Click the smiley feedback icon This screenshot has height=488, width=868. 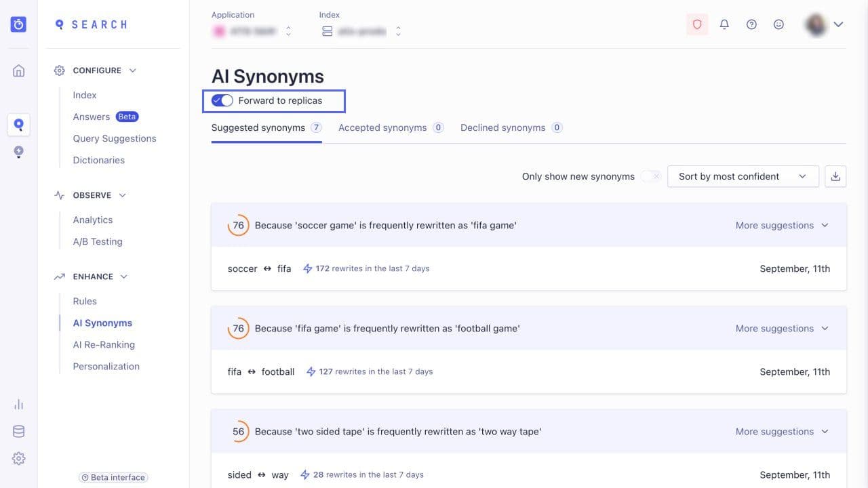click(x=778, y=24)
